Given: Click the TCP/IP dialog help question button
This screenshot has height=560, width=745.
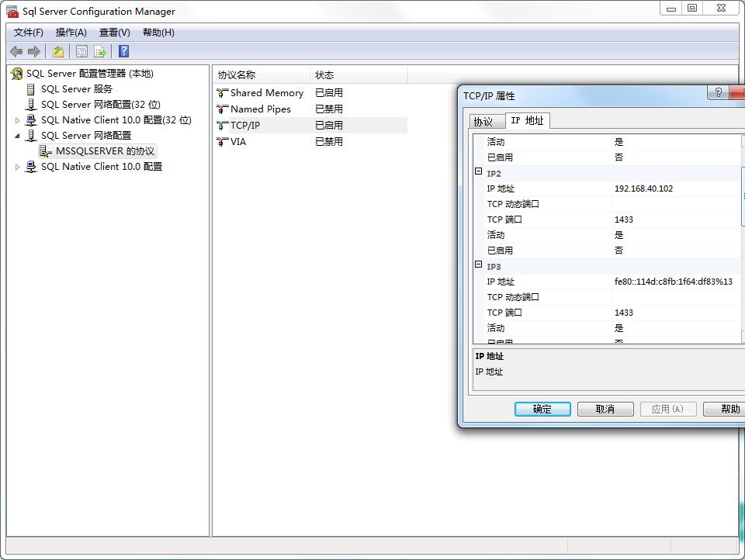Looking at the screenshot, I should point(718,93).
